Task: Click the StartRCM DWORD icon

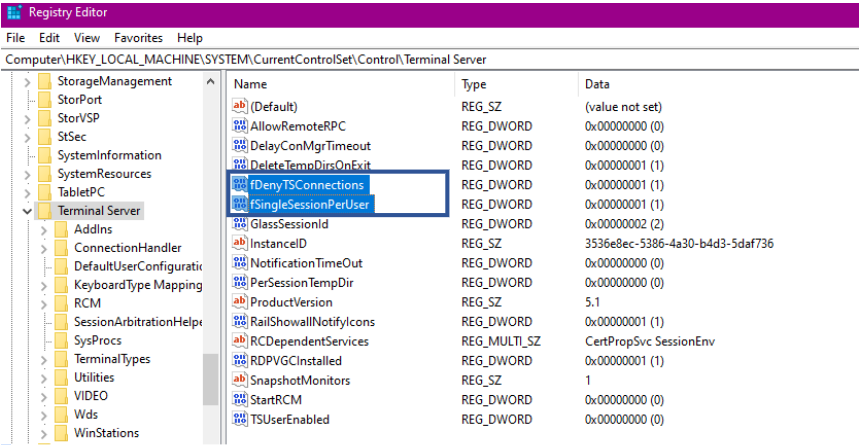Action: coord(240,399)
